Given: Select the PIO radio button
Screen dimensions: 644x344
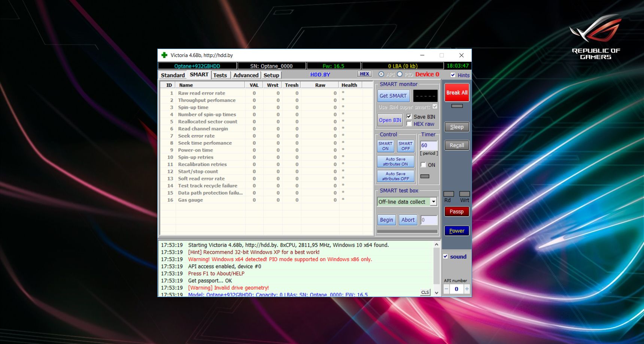Looking at the screenshot, I should (x=400, y=74).
